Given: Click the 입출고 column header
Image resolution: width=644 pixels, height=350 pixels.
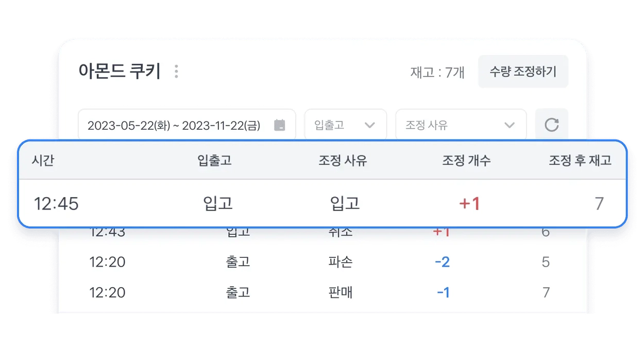Looking at the screenshot, I should [x=214, y=161].
